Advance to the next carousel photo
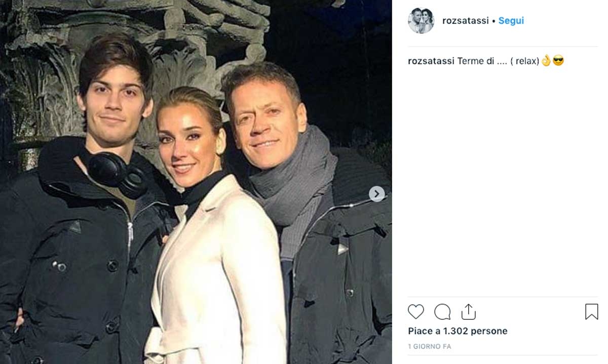The image size is (608, 364). [376, 194]
